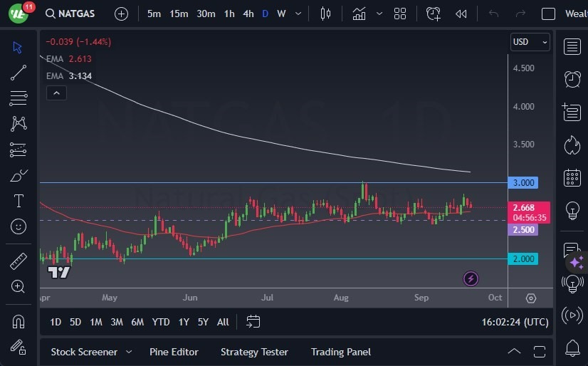Select the trend line drawing tool
Screen dimensions: 588x366
19,73
